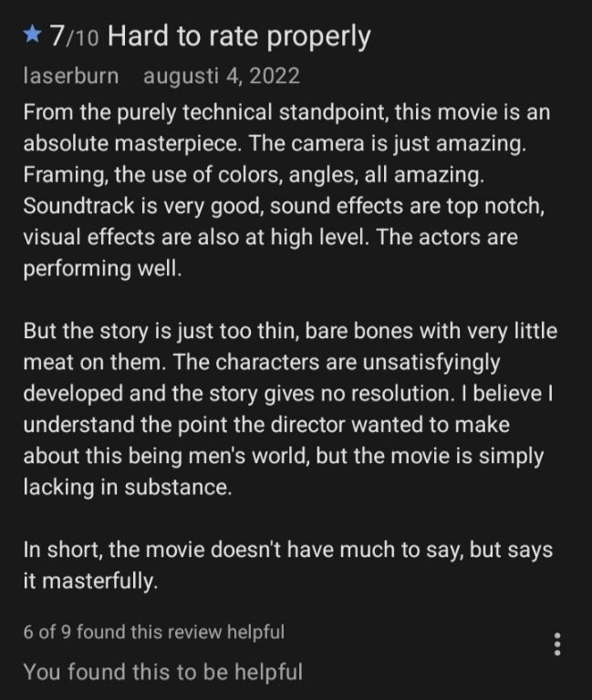592x700 pixels.
Task: Click "6 of 9 found this review helpful"
Action: 154,631
